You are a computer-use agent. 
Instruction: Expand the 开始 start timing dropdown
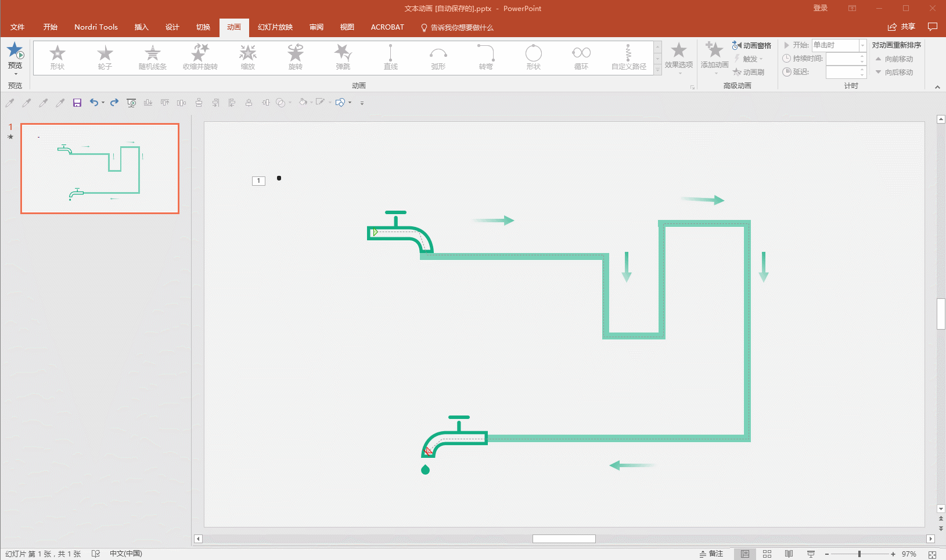click(862, 45)
